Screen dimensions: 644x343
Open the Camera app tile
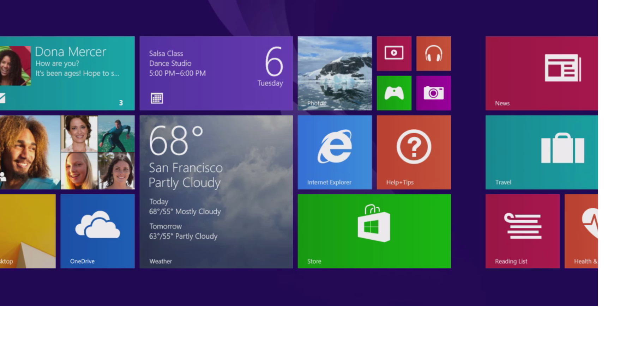coord(433,93)
